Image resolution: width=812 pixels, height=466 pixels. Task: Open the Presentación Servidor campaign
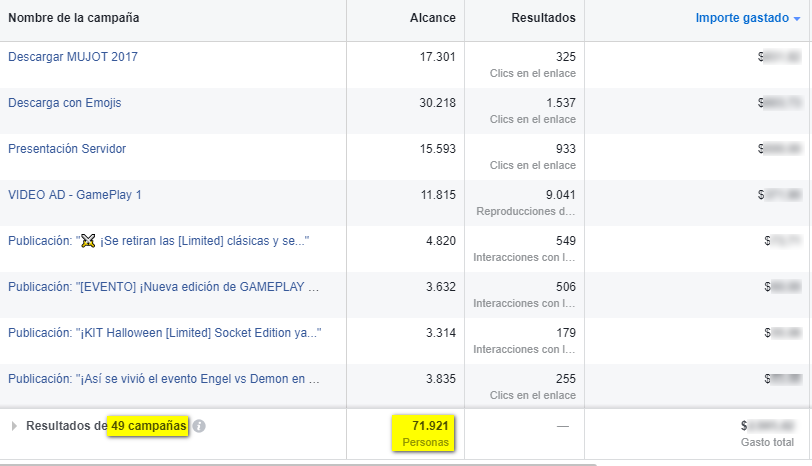67,149
